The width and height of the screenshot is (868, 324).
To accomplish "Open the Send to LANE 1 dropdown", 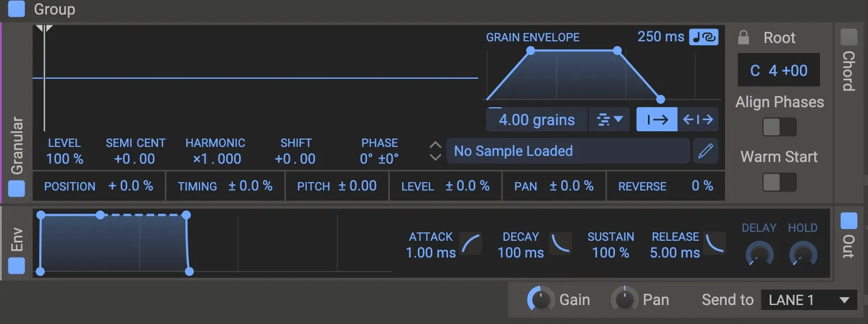I will (809, 299).
